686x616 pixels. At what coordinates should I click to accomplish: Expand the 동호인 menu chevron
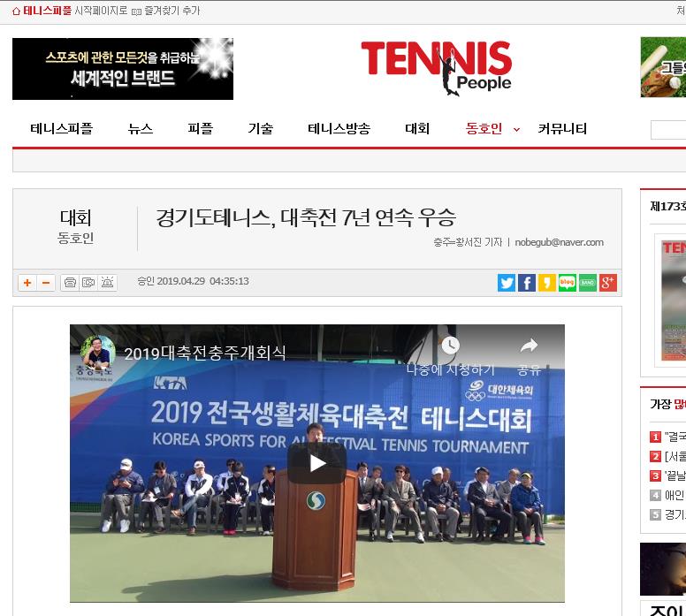(516, 130)
